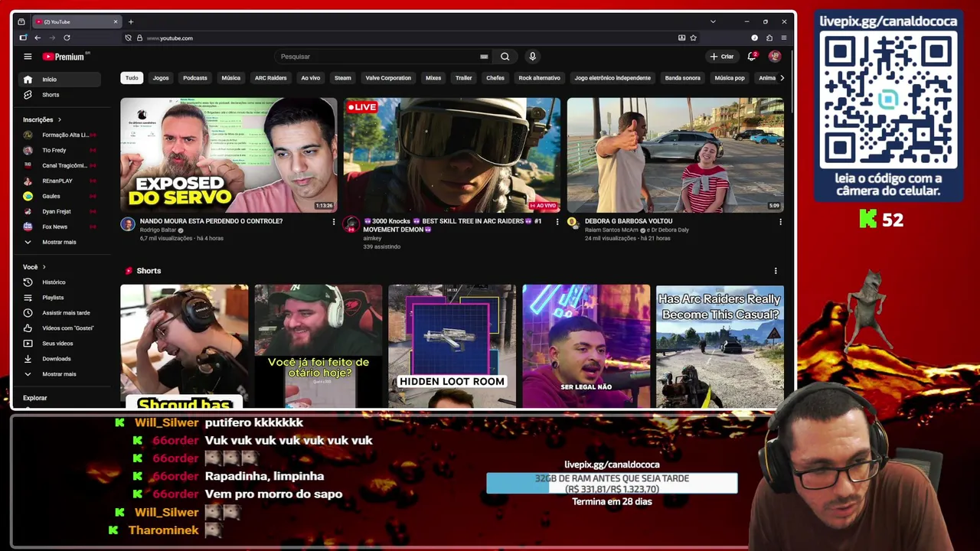Screen dimensions: 980x551
Task: Open options for 3000 Knocks live video
Action: click(x=557, y=222)
